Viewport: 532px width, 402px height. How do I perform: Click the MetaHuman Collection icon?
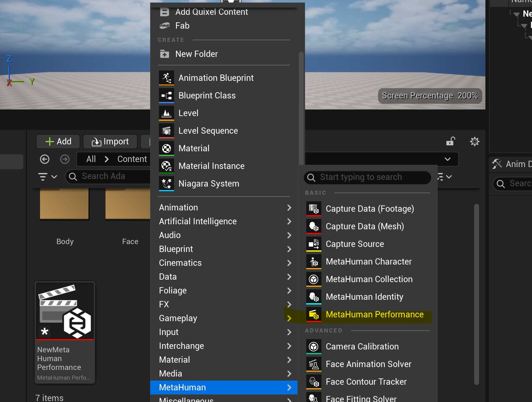(314, 279)
